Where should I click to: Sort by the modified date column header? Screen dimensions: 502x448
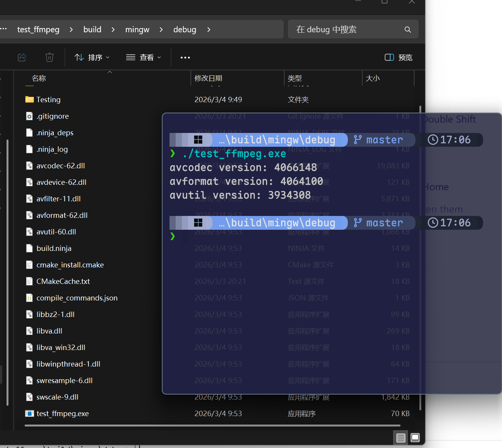[x=208, y=78]
